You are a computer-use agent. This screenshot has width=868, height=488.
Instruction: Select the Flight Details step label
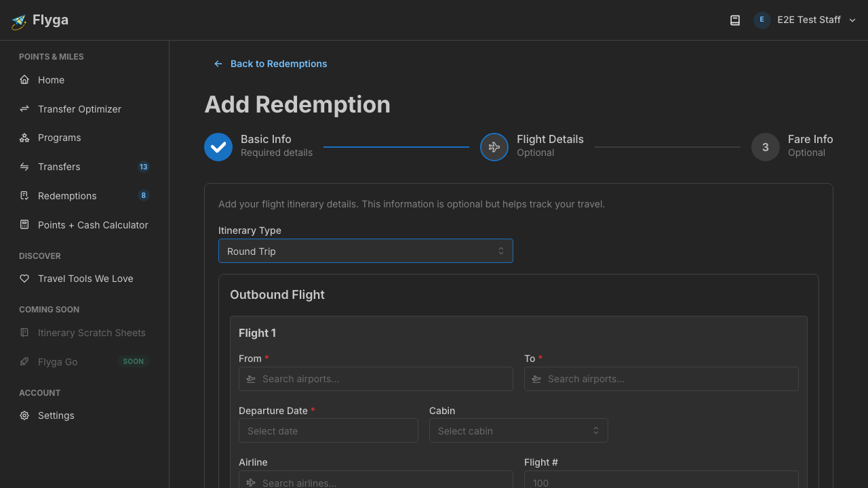click(x=550, y=139)
